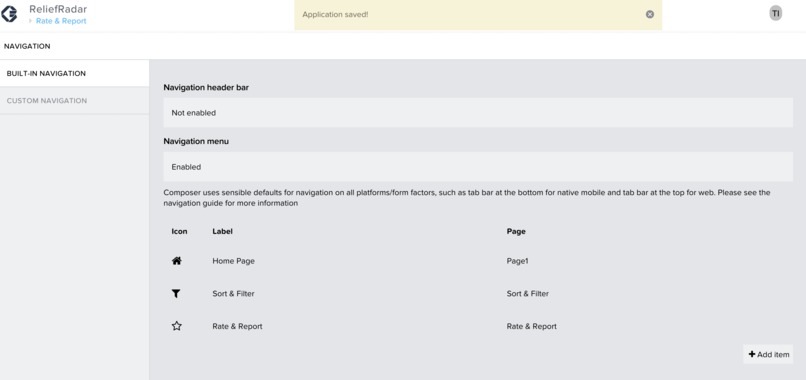Click the Application saved! message text
The height and width of the screenshot is (380, 806).
(x=335, y=14)
